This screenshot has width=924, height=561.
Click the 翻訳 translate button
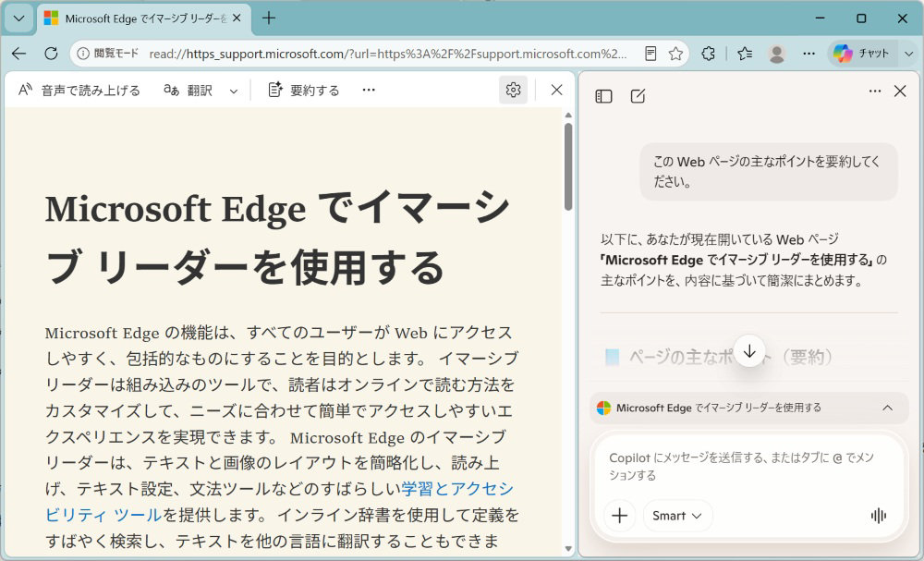click(x=188, y=91)
